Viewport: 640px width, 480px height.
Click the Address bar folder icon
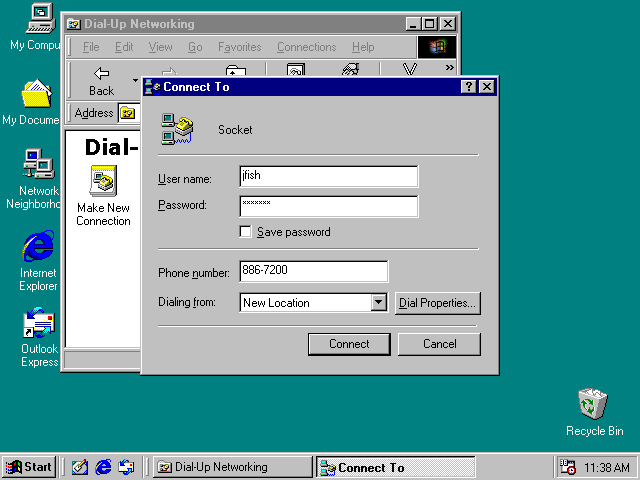(128, 113)
